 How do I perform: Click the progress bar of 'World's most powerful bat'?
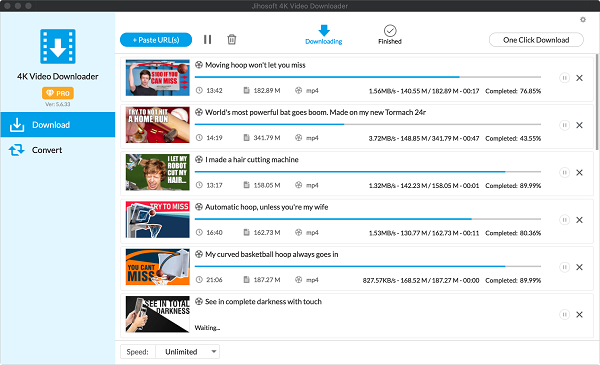point(368,124)
